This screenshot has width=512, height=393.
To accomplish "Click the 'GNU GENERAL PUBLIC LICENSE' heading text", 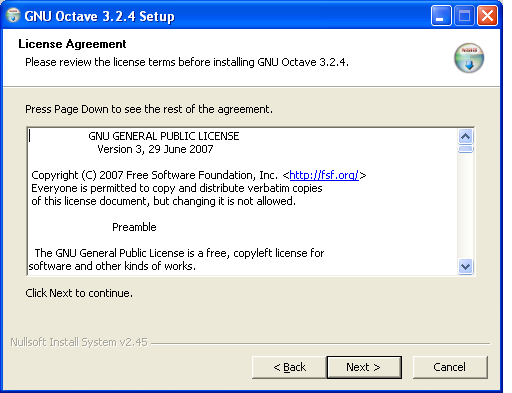I will coord(164,136).
